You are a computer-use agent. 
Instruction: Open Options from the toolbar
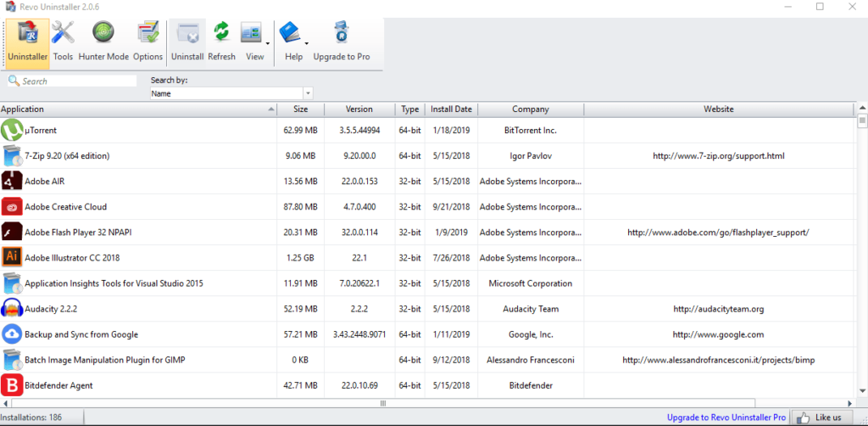click(x=147, y=43)
